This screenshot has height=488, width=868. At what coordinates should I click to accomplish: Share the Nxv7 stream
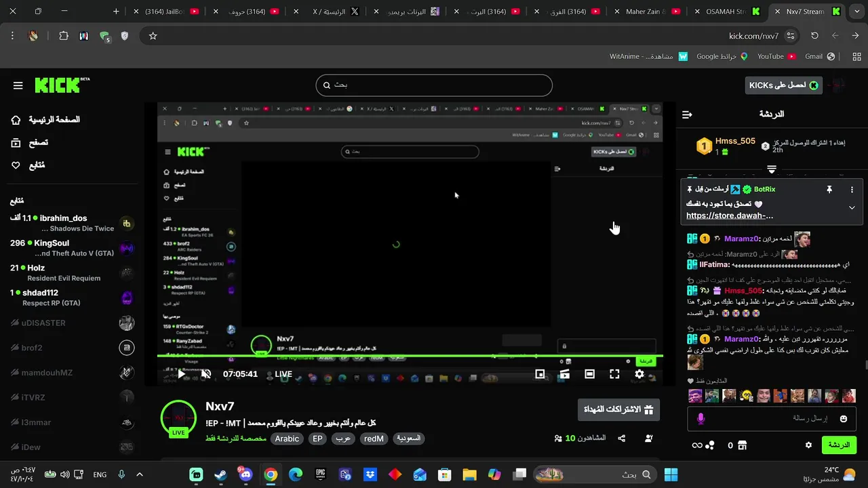(622, 439)
